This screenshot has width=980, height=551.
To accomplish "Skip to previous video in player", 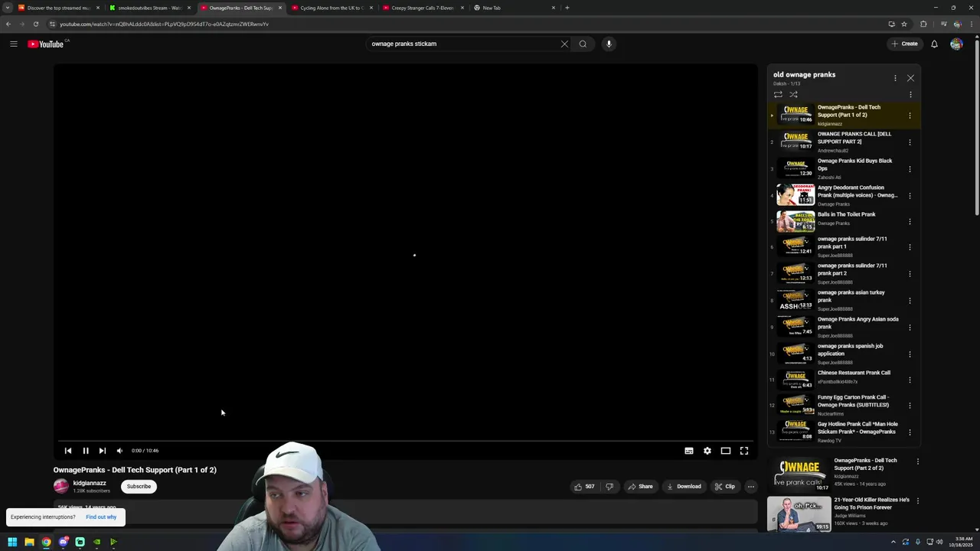I will pos(68,451).
